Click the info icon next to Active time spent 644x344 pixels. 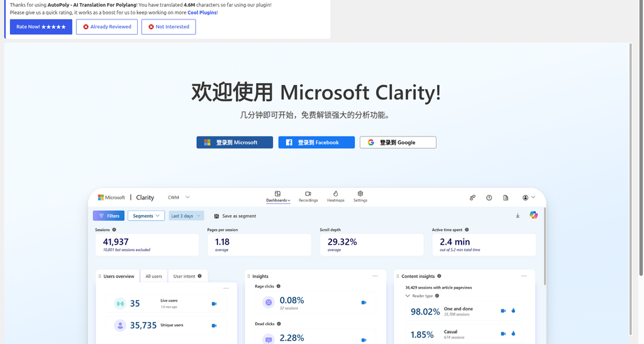coord(467,230)
